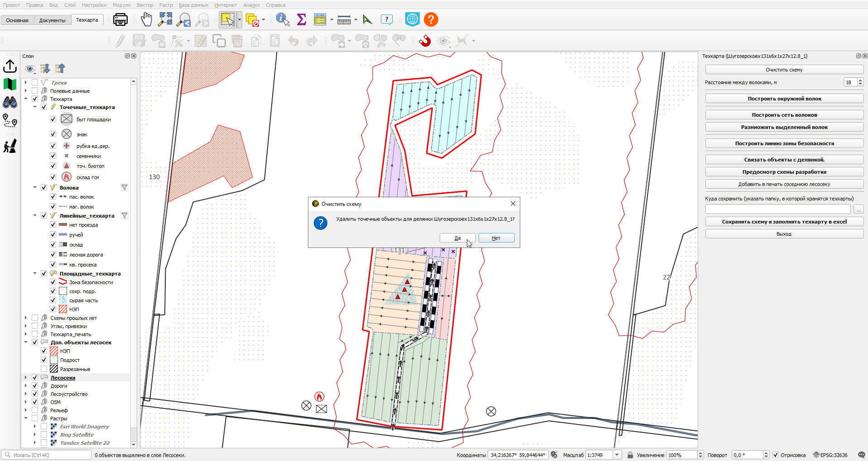Enable the Разрезанные layer checkbox
This screenshot has width=868, height=461.
click(x=44, y=369)
